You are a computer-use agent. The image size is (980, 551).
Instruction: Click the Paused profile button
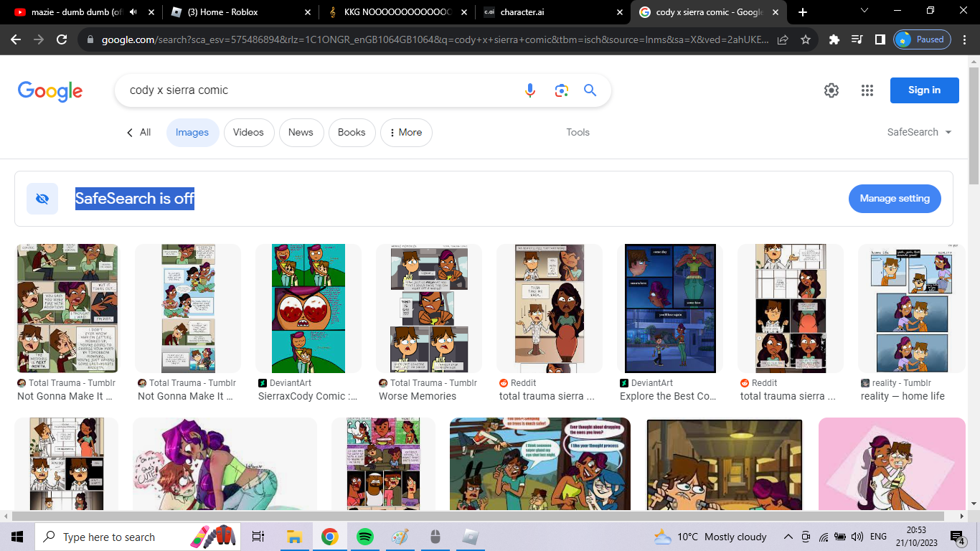click(x=923, y=39)
